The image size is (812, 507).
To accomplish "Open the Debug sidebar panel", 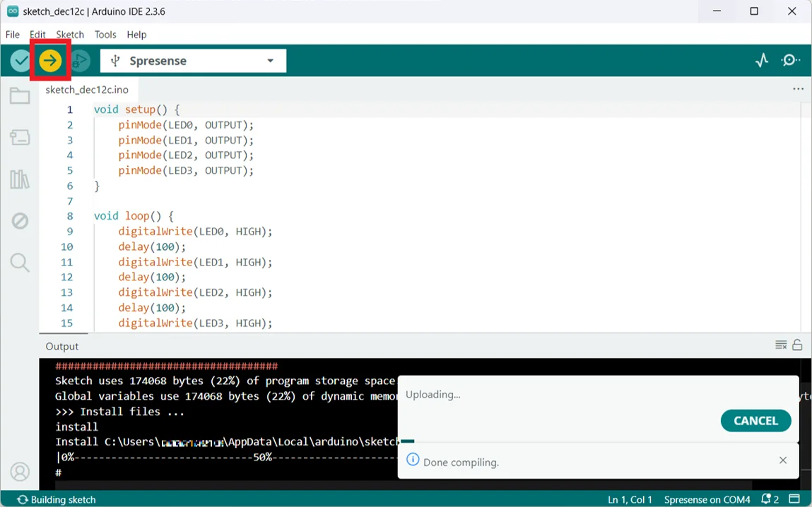I will (x=20, y=221).
